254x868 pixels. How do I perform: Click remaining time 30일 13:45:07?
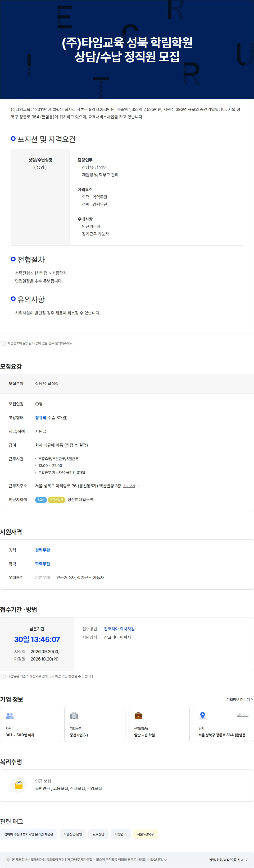(x=37, y=639)
